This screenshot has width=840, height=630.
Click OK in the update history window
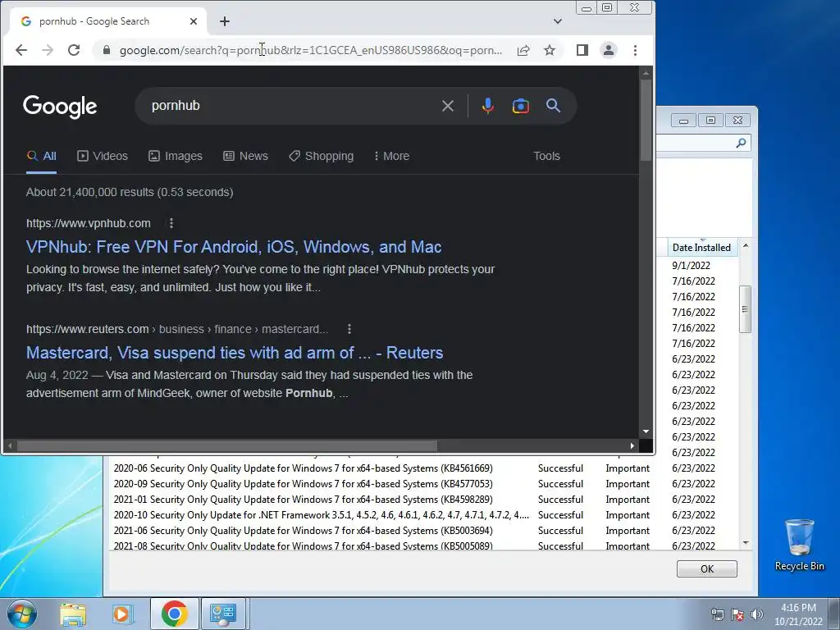coord(706,569)
